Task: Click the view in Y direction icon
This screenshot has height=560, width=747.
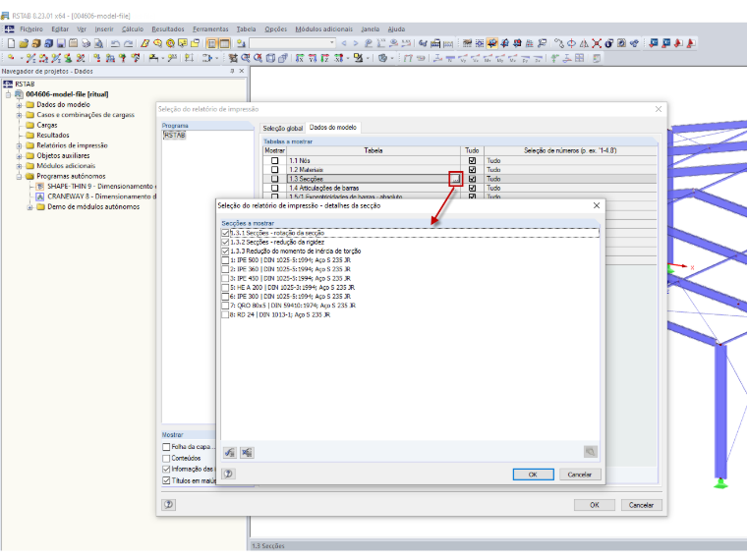Action: point(312,58)
